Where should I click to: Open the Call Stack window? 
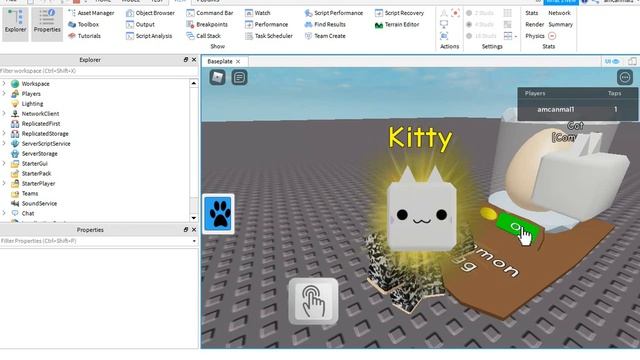(x=203, y=36)
